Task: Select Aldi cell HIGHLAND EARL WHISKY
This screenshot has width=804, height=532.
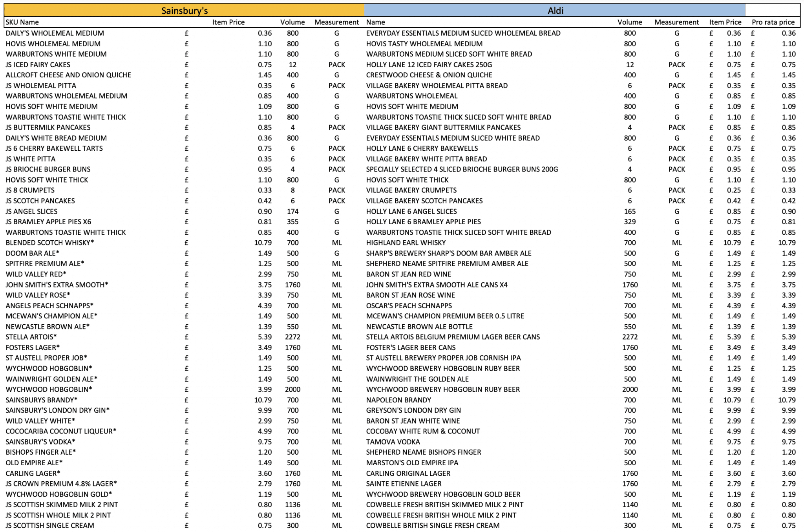Action: coord(406,243)
